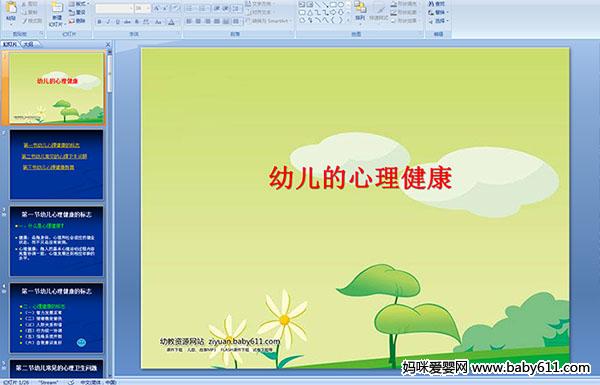Select the second slide thumbnail
Viewport: 600px width, 385px height.
click(x=56, y=165)
